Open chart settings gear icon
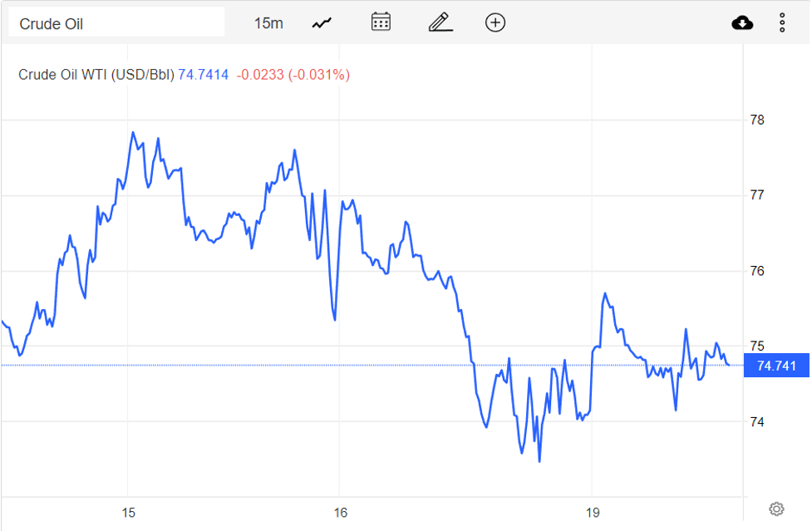Image resolution: width=812 pixels, height=531 pixels. 776,509
